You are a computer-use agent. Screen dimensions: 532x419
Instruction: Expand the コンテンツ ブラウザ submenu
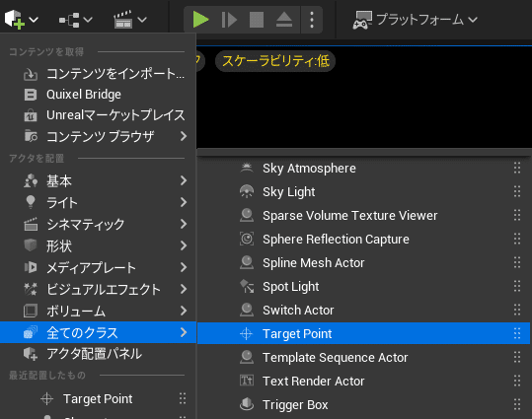98,136
